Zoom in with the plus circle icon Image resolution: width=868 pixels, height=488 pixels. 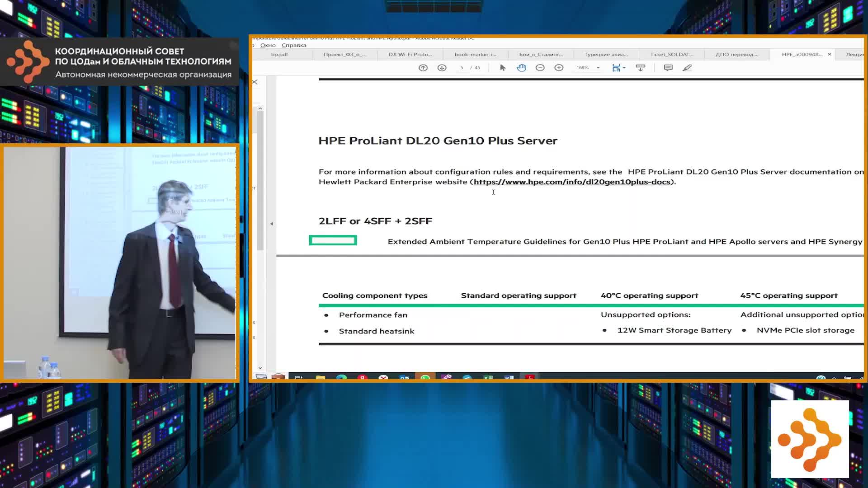pos(559,68)
